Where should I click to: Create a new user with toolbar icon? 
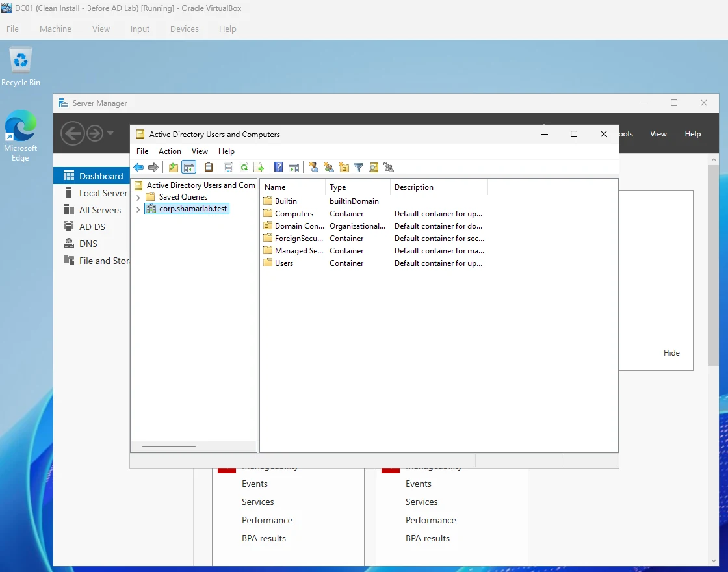(314, 168)
